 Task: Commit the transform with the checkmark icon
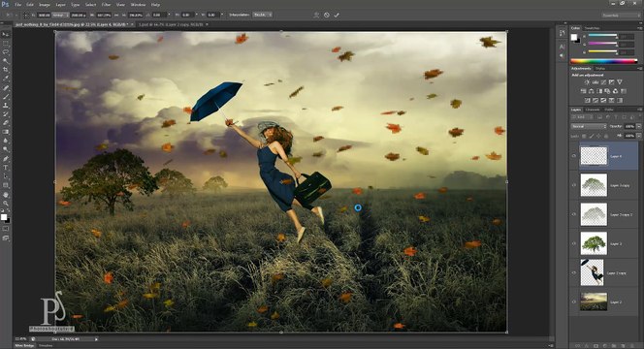337,15
